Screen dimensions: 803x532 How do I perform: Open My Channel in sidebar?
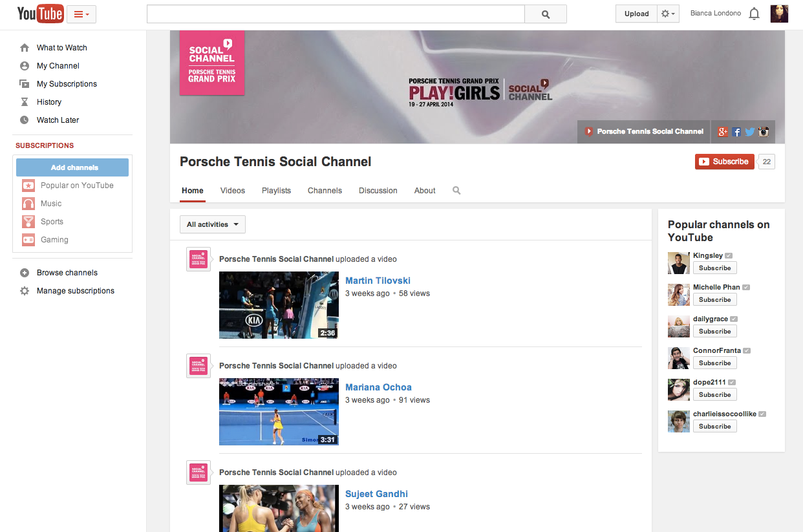(58, 66)
